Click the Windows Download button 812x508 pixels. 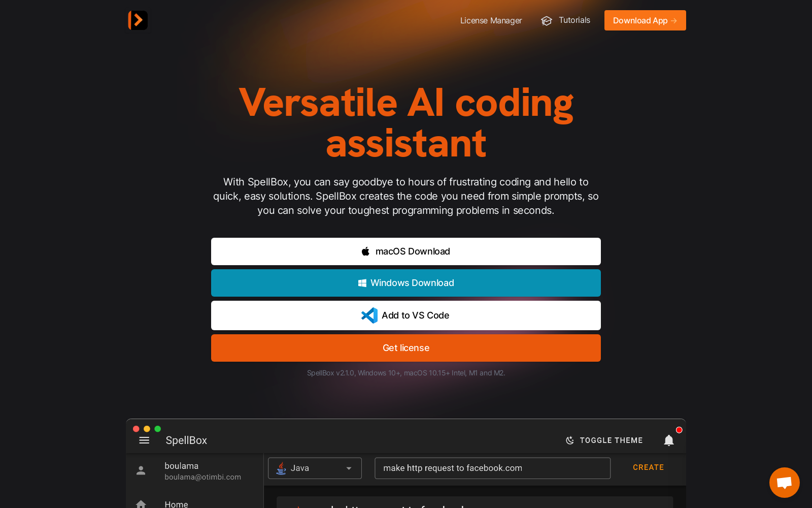tap(406, 283)
